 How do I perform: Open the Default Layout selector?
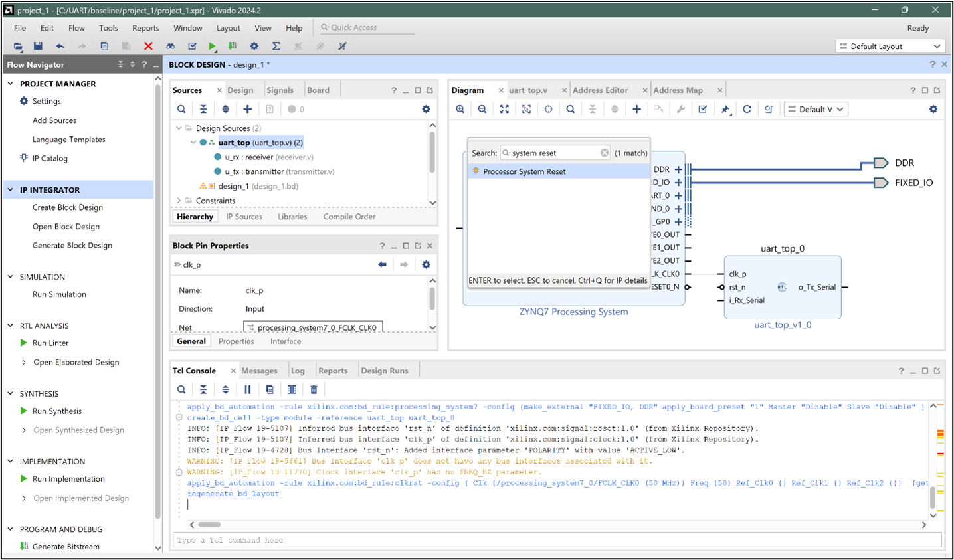pyautogui.click(x=890, y=46)
